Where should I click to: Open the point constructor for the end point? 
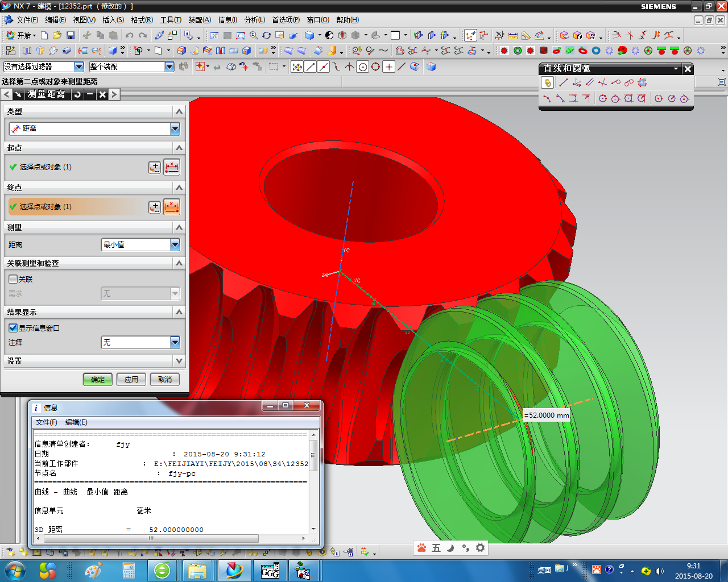(x=155, y=207)
